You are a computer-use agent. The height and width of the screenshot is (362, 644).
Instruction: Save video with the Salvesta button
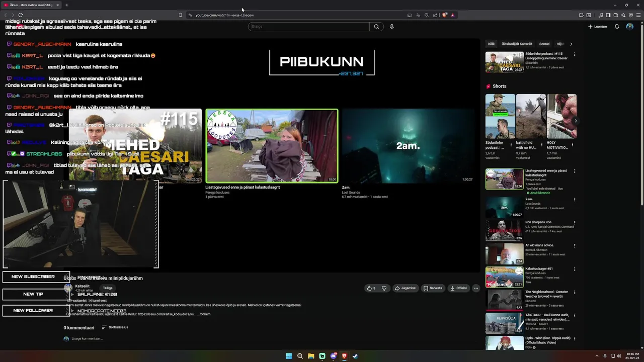(433, 288)
